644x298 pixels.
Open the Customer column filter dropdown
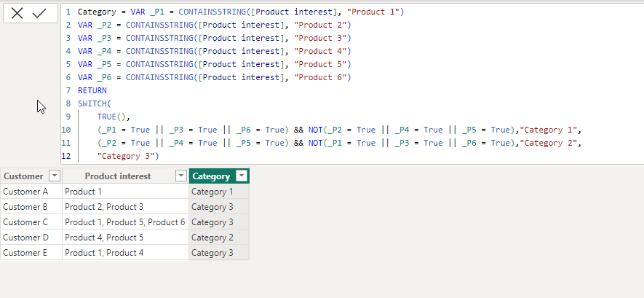pyautogui.click(x=55, y=176)
